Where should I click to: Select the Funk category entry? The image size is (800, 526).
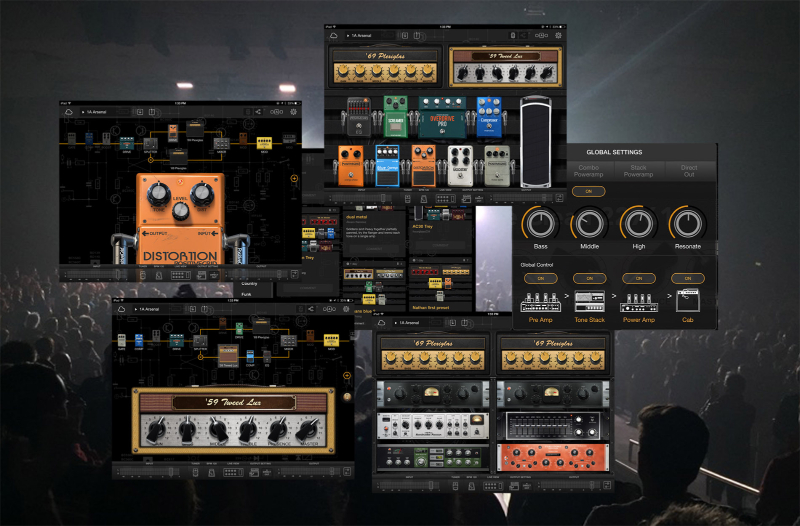(246, 294)
